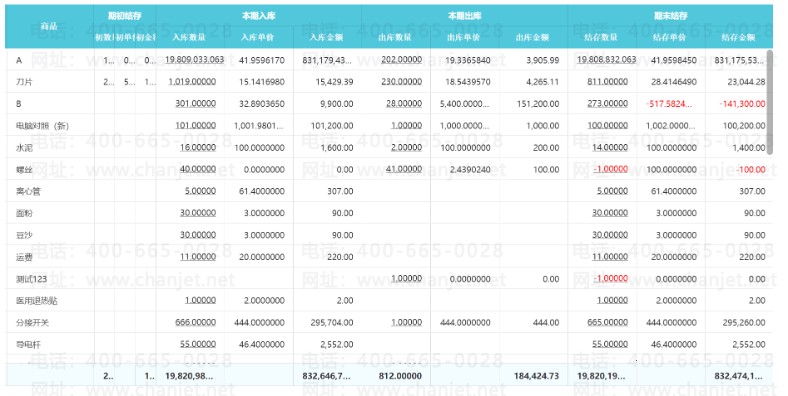The width and height of the screenshot is (788, 396).
Task: Click inbound amount 295,704.00 for 分接开关
Action: click(332, 323)
